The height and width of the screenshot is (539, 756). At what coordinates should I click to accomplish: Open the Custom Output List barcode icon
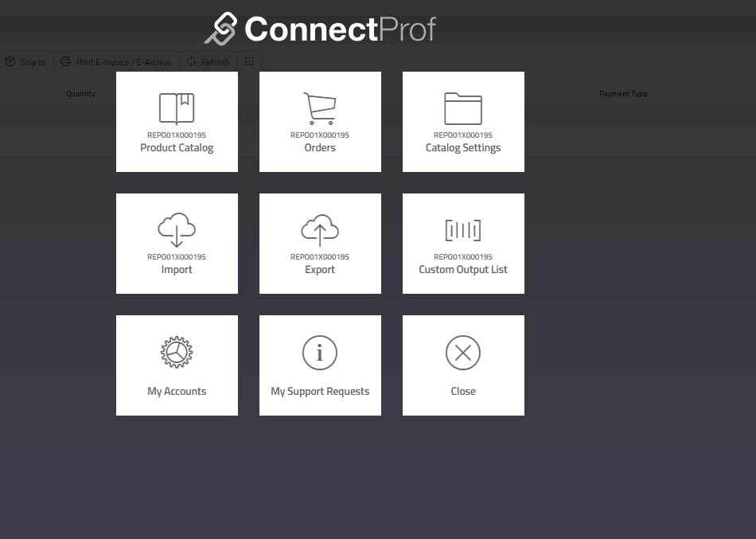coord(463,231)
